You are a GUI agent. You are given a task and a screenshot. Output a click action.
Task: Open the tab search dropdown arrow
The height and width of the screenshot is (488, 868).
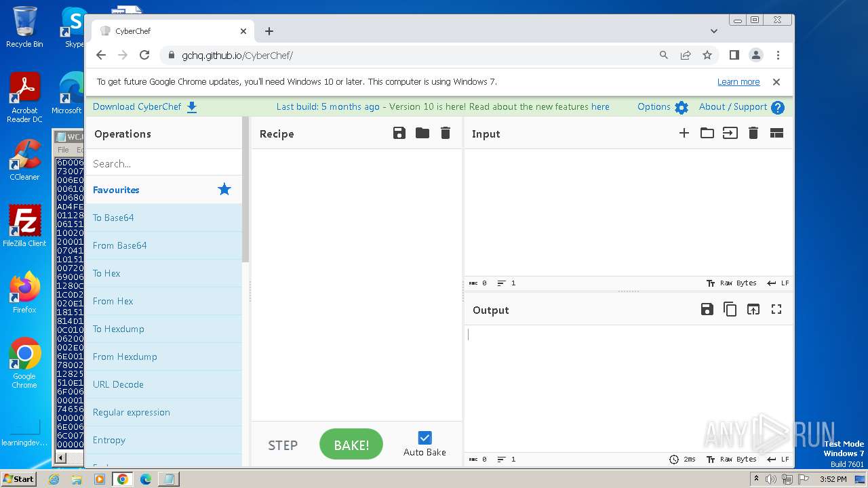[x=714, y=31]
